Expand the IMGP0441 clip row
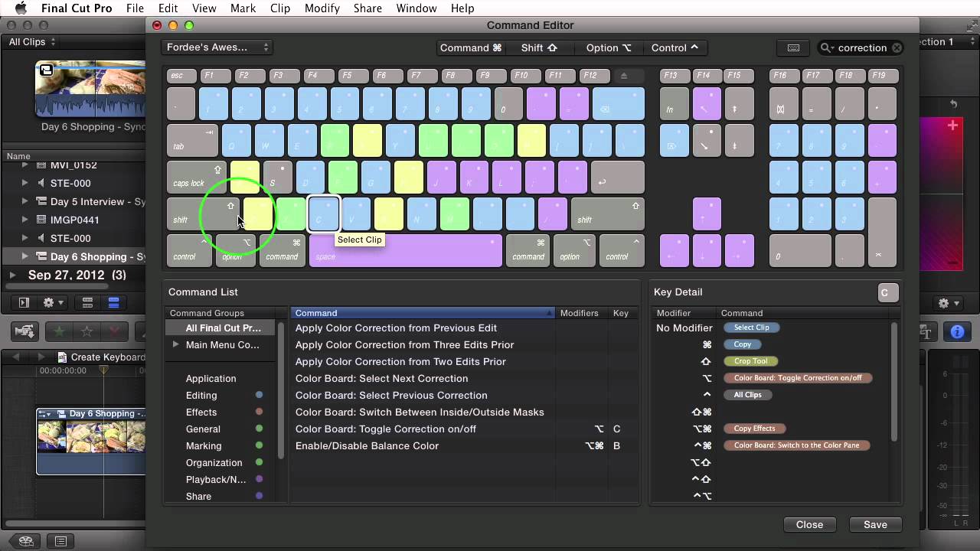 click(x=25, y=220)
